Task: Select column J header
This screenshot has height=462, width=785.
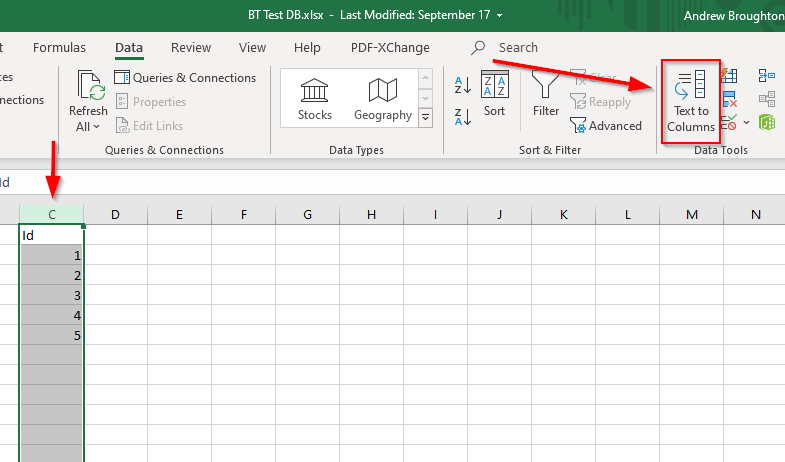Action: 500,215
